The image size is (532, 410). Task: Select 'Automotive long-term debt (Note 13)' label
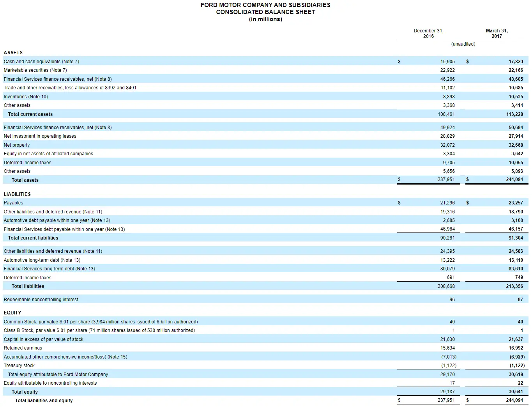point(42,260)
